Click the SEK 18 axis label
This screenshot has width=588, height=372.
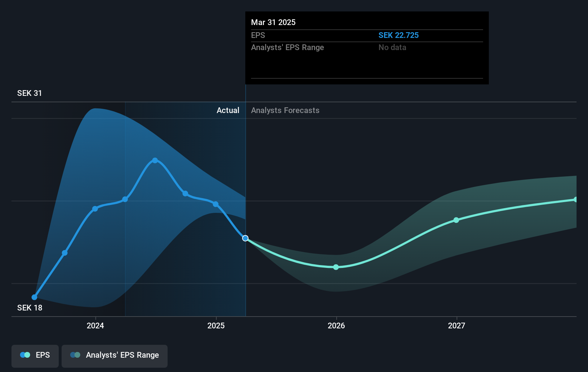tap(30, 308)
